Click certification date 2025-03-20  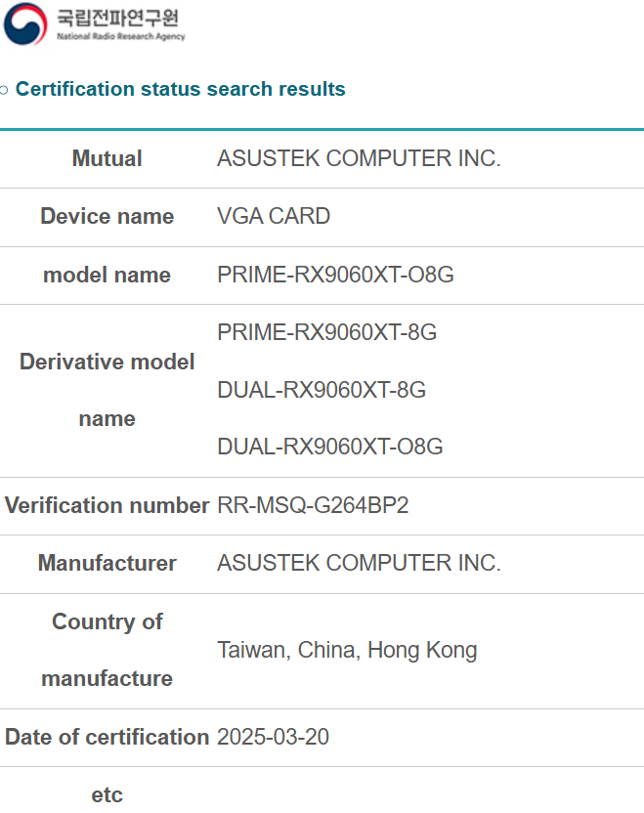click(273, 737)
